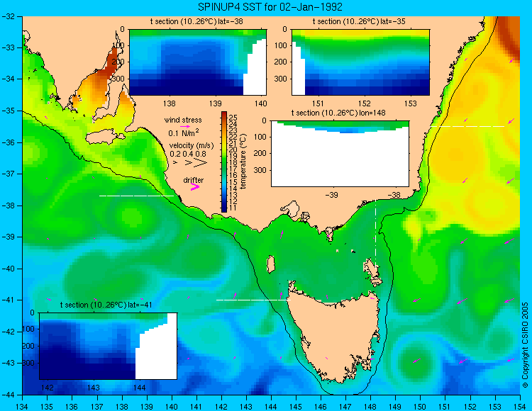This screenshot has height=411, width=532.
Task: Click the Tasmania landmass on the map
Action: click(334, 335)
